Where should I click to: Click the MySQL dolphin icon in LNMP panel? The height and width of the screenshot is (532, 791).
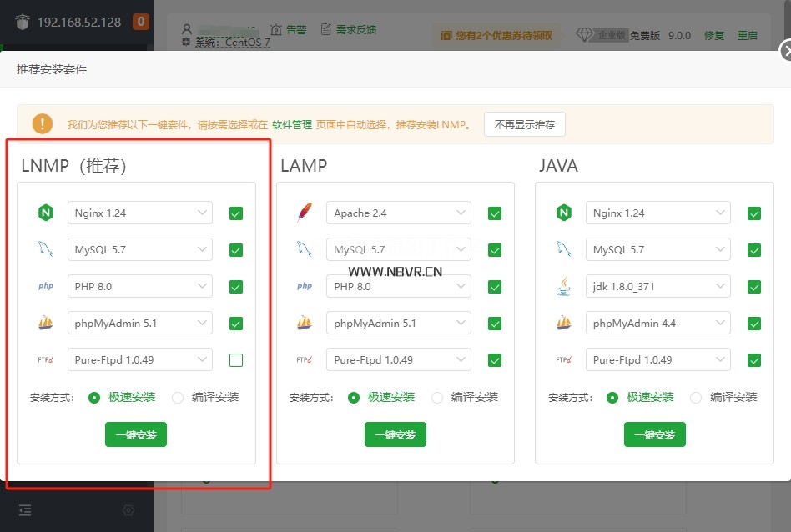point(46,250)
